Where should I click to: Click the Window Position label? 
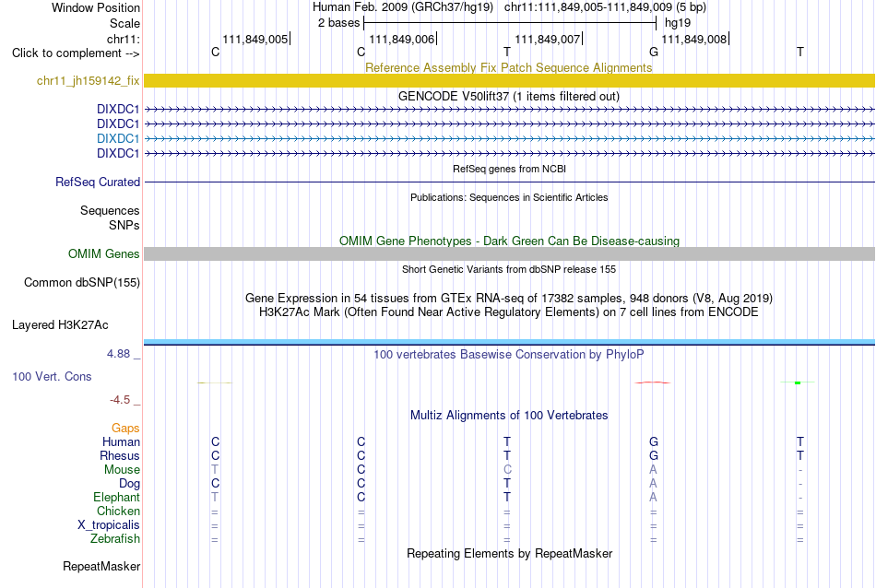point(96,7)
